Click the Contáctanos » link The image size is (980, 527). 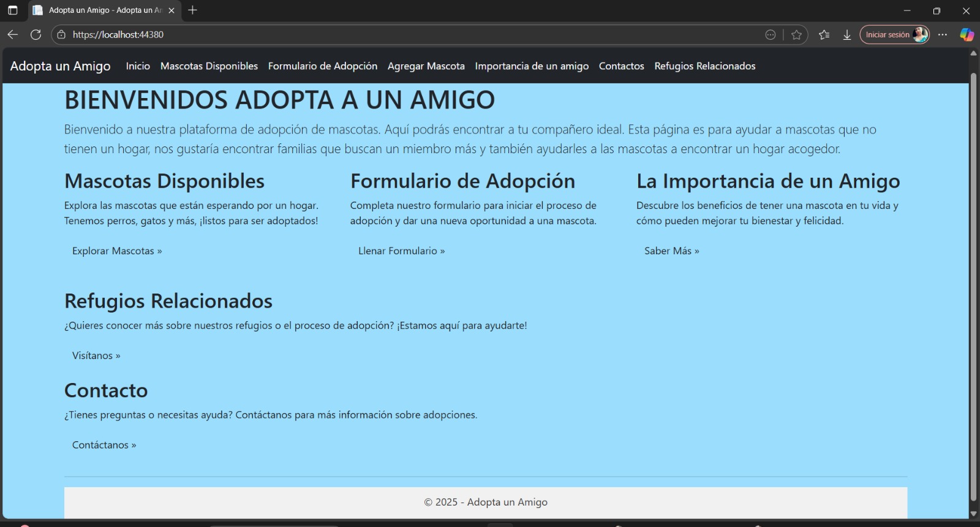coord(104,445)
